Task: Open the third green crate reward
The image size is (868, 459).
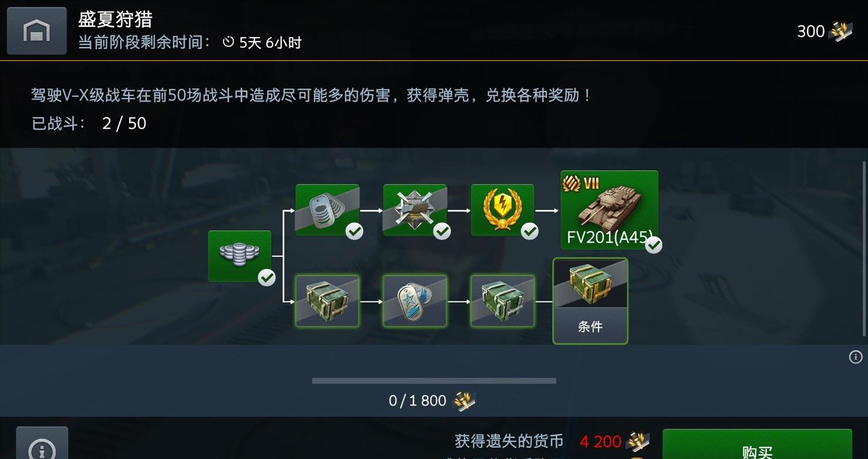Action: (x=503, y=301)
